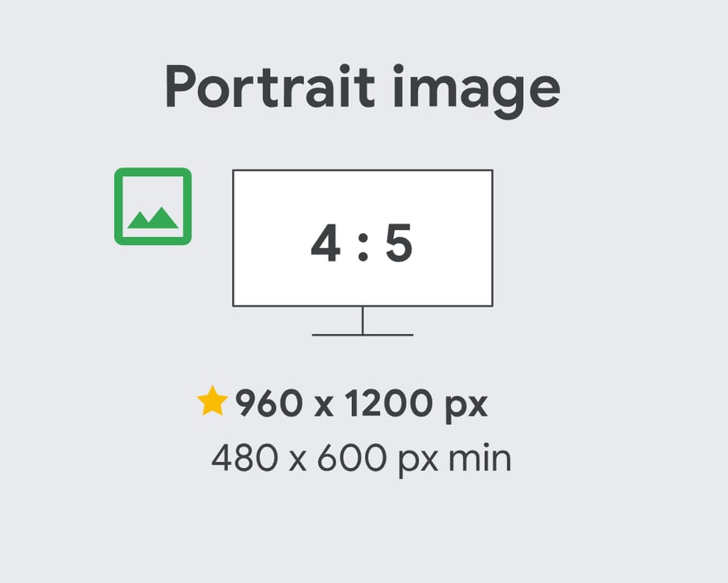Click the number 480 in minimum size

tap(245, 458)
